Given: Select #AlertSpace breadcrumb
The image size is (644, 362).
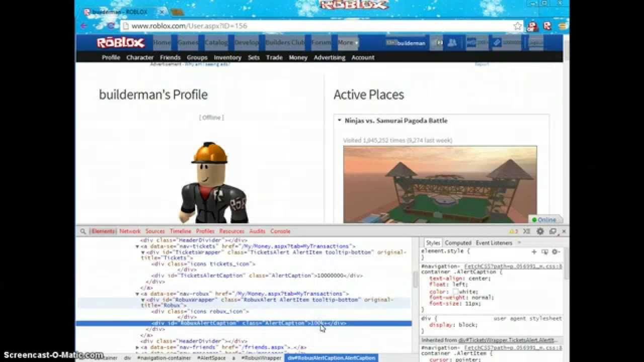Looking at the screenshot, I should point(211,358).
